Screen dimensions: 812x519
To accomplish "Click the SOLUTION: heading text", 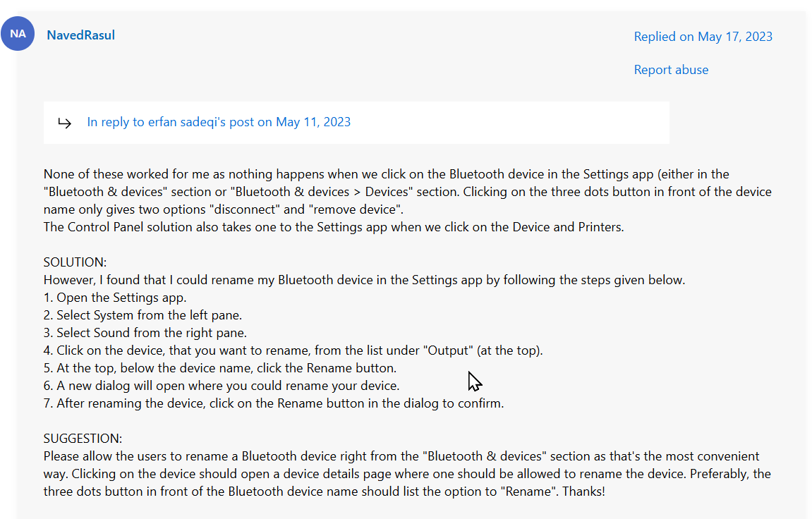I will point(75,262).
